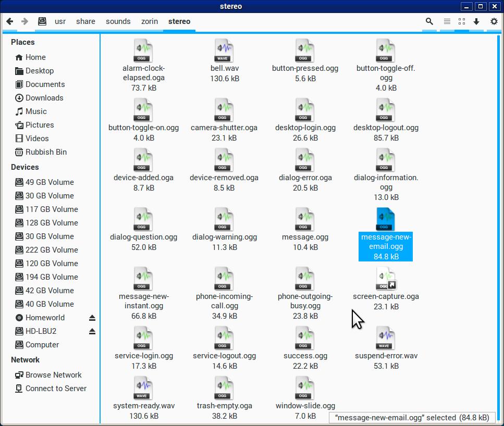Image resolution: width=504 pixels, height=426 pixels.
Task: Click the root disk icon in path bar
Action: 43,21
